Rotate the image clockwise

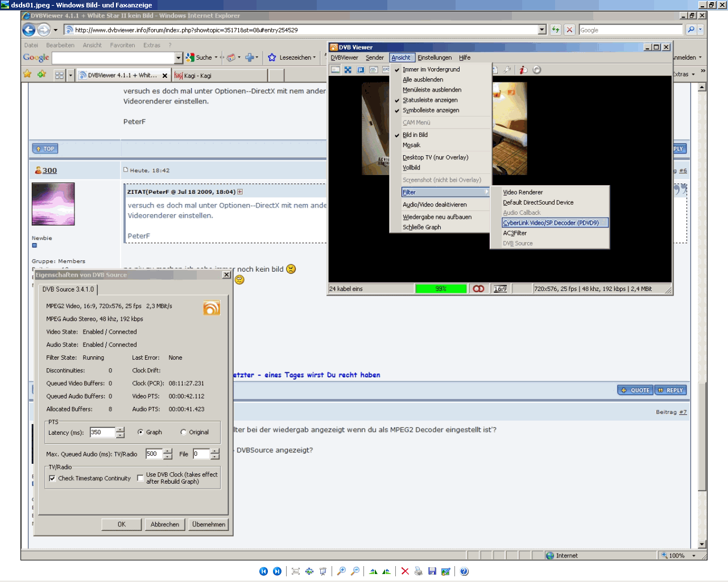pos(373,571)
